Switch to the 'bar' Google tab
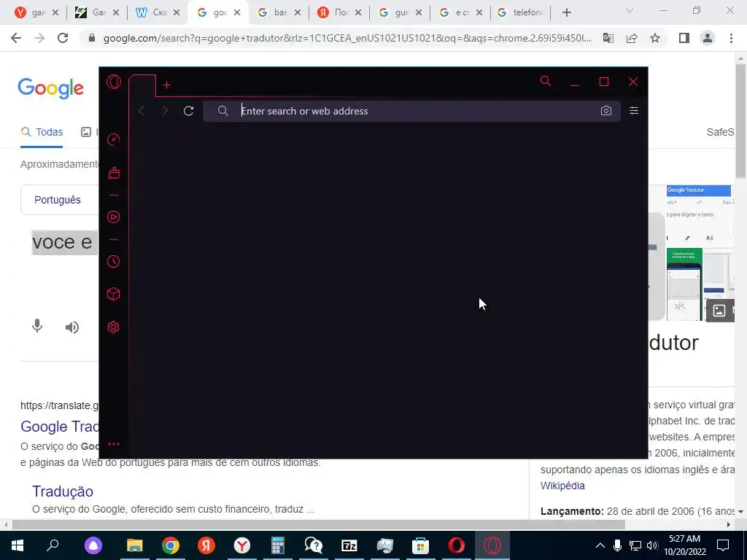Screen dimensions: 747x560 (279, 12)
